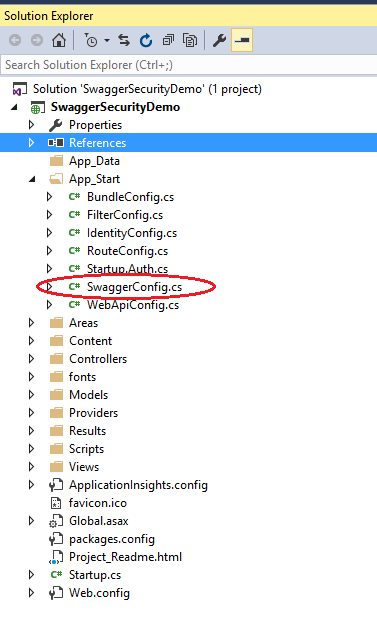
Task: Select the App_Data folder
Action: coord(94,161)
